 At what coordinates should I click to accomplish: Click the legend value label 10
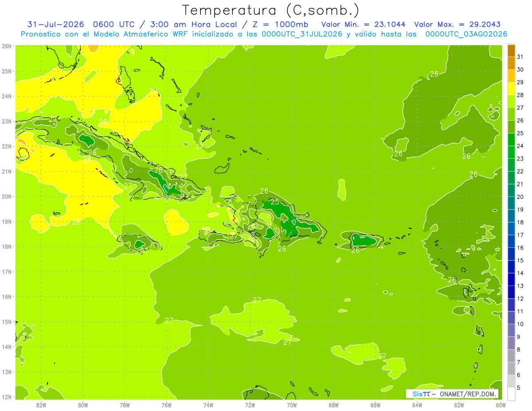click(x=520, y=324)
